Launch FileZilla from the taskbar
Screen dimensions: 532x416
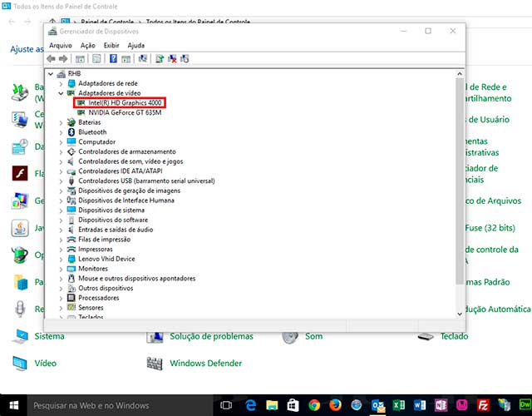tap(484, 405)
